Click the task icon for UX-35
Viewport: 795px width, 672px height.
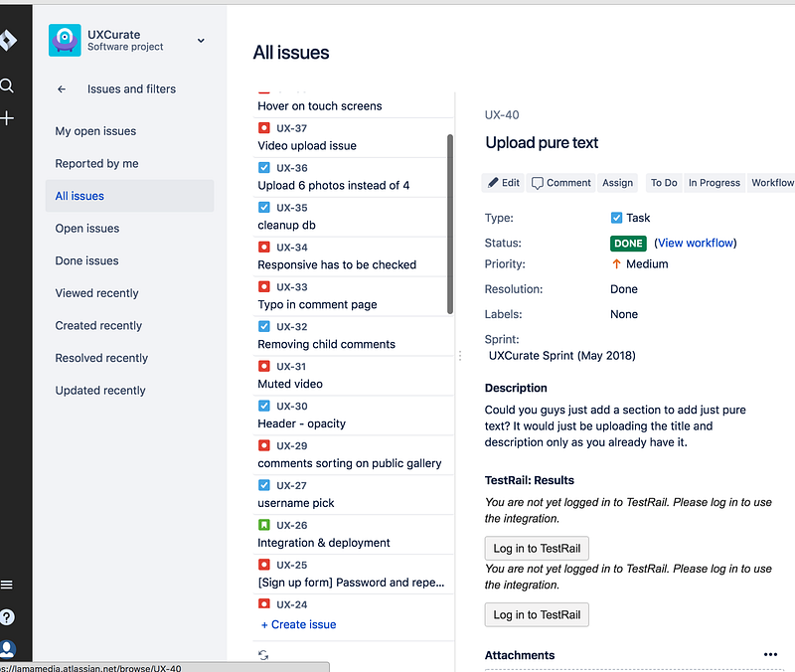[x=264, y=207]
